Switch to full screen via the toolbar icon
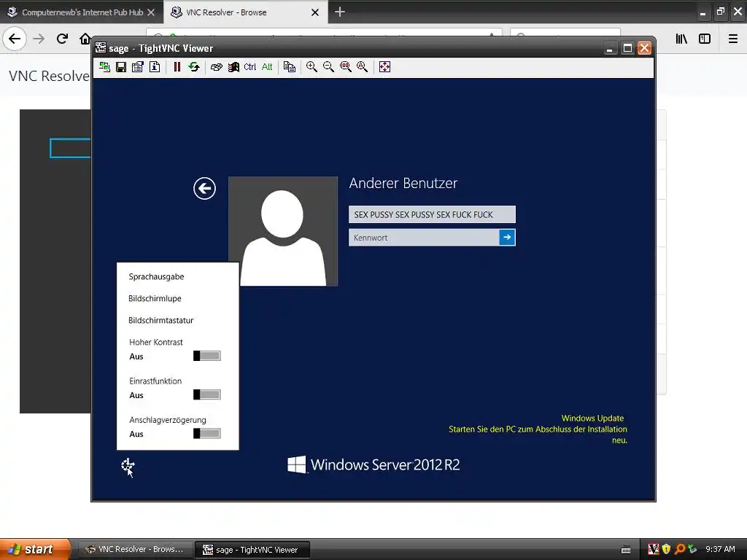 (384, 67)
